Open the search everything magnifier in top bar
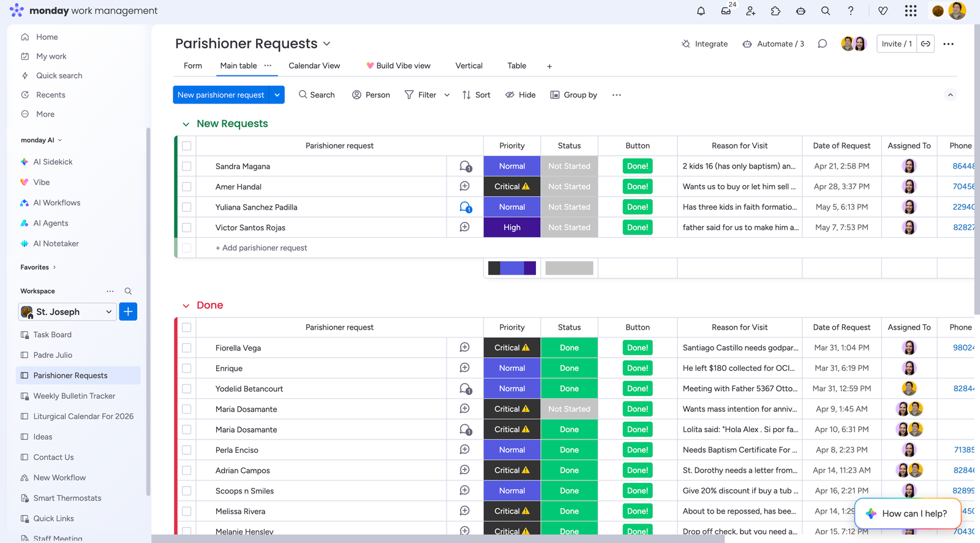Screen dimensions: 980x543 [826, 11]
